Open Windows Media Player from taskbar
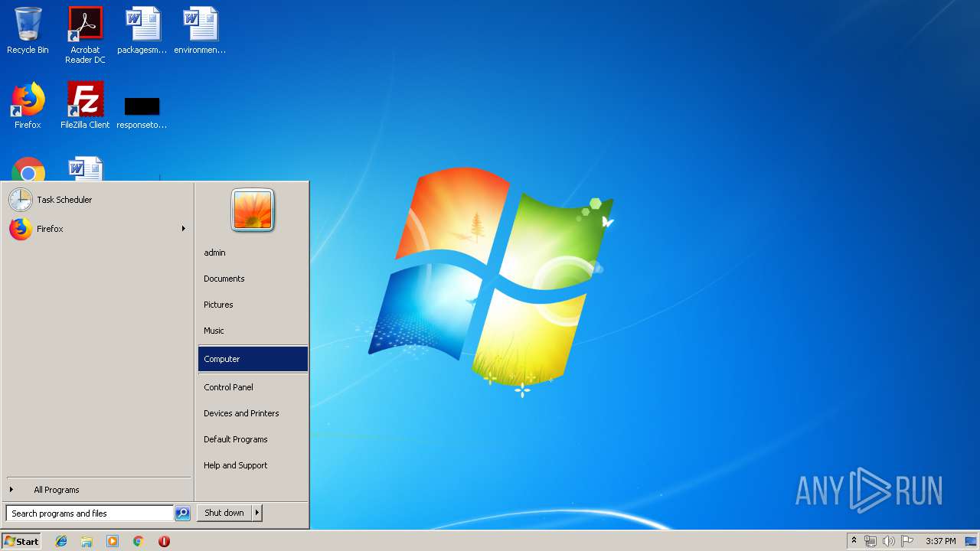Image resolution: width=980 pixels, height=551 pixels. tap(113, 541)
